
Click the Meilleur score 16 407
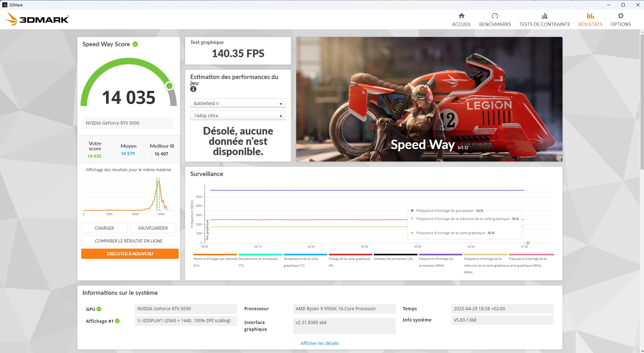[161, 154]
